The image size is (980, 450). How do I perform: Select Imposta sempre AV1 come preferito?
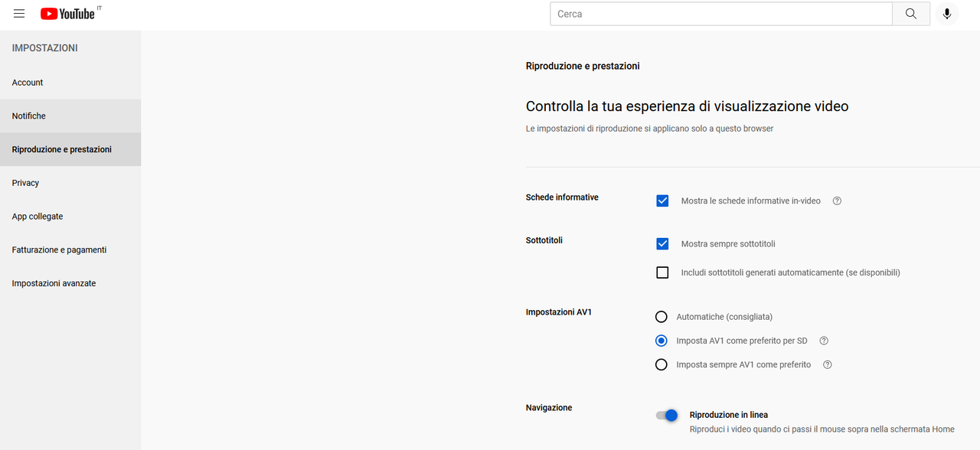[661, 365]
